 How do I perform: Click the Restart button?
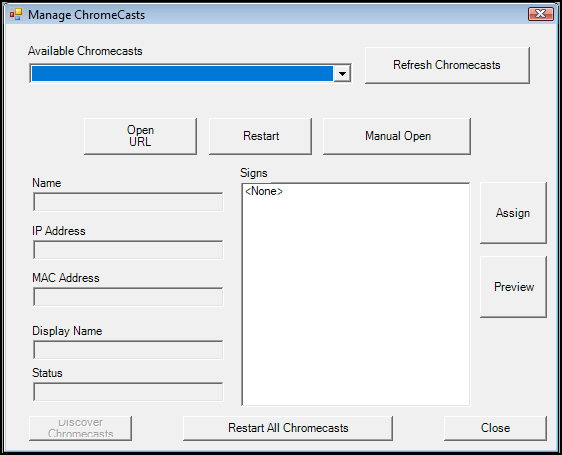(x=260, y=136)
